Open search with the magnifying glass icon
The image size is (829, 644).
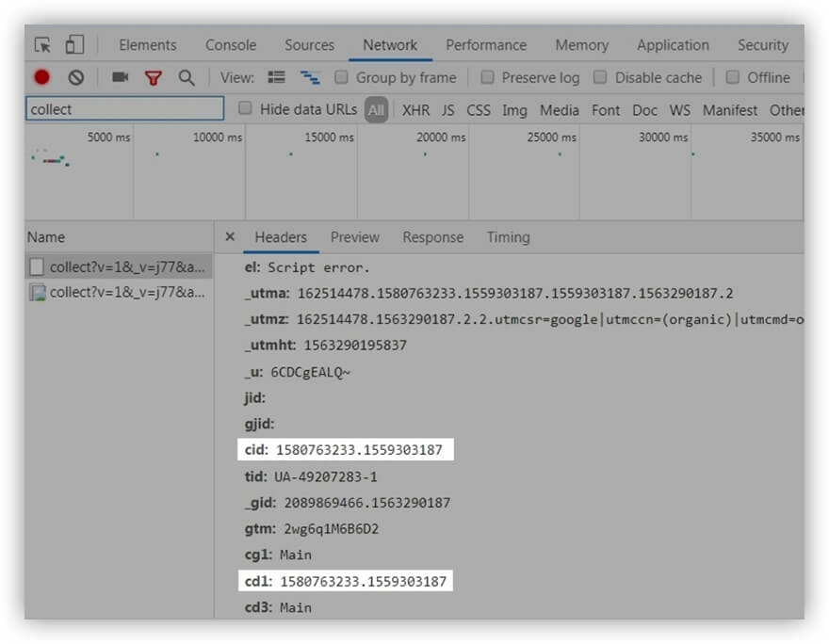coord(187,77)
